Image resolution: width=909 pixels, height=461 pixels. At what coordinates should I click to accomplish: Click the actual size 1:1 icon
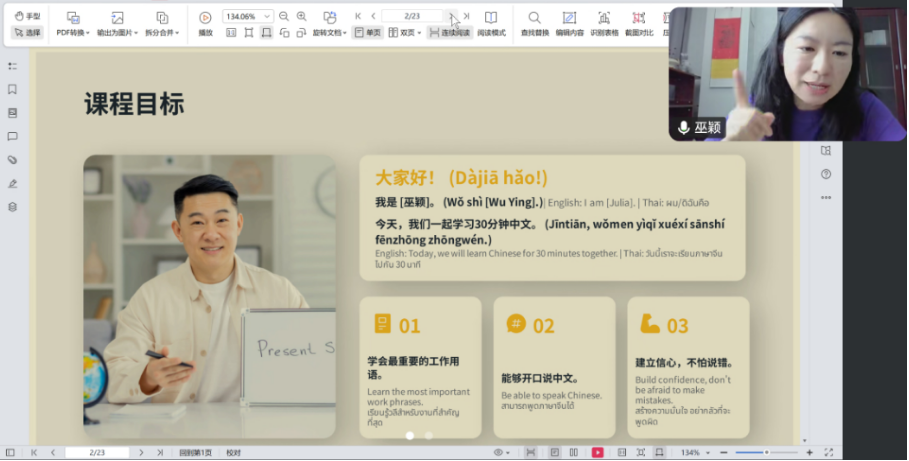[x=231, y=33]
